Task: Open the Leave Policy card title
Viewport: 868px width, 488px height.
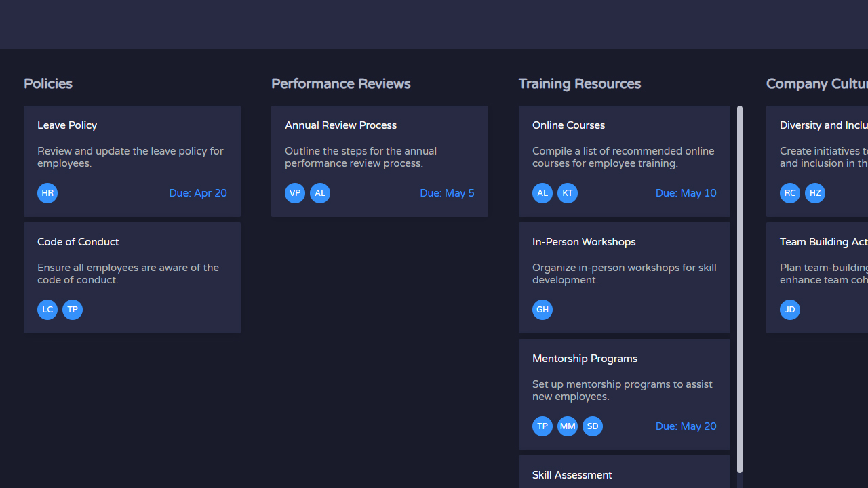Action: (x=67, y=125)
